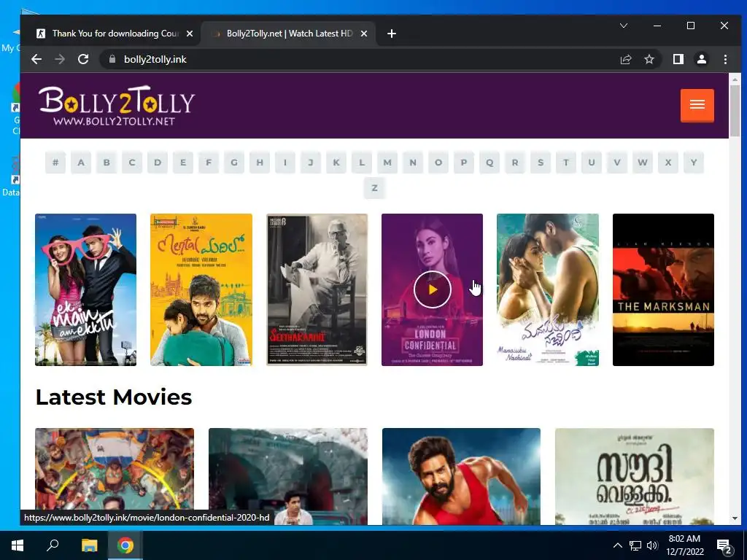The image size is (747, 560).
Task: Open the orange hamburger site menu
Action: click(x=697, y=105)
